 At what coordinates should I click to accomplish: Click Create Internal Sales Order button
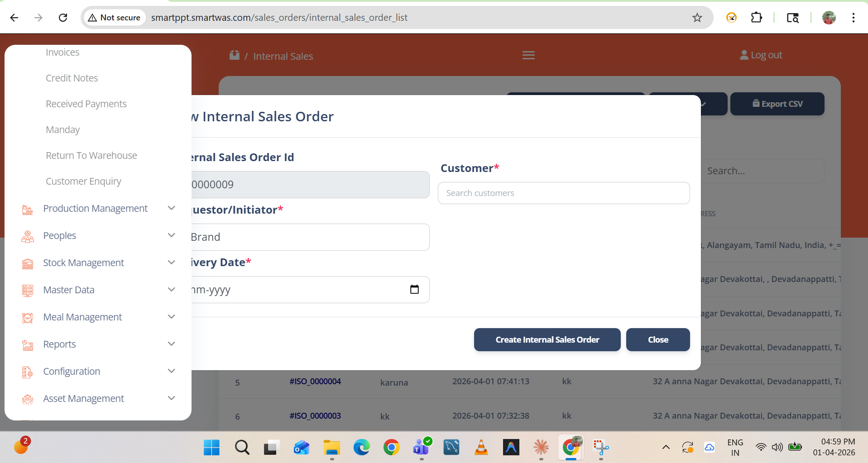547,339
